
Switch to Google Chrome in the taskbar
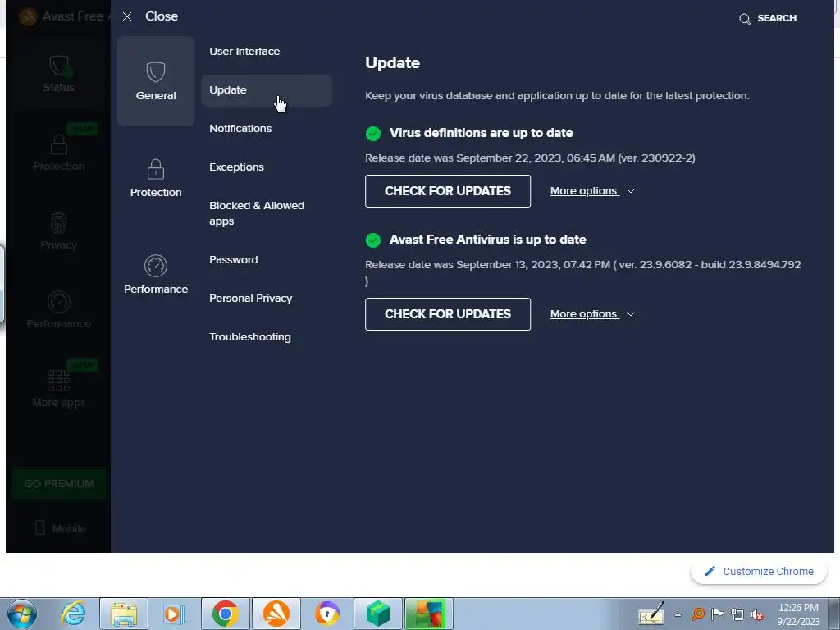(x=226, y=614)
